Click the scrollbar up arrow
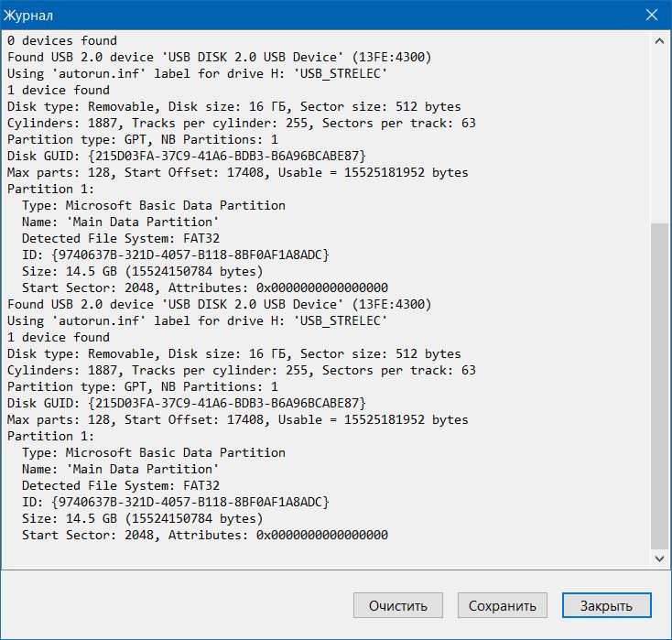 (659, 41)
